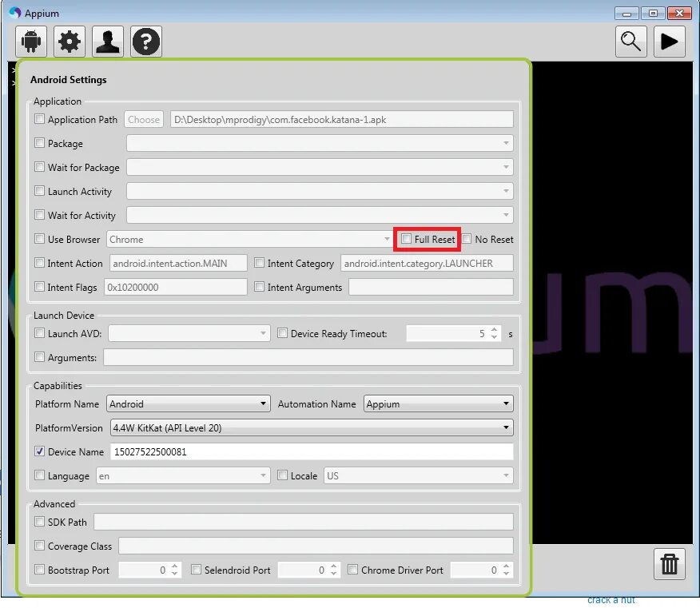Enable Intent Action checkbox

pyautogui.click(x=40, y=263)
